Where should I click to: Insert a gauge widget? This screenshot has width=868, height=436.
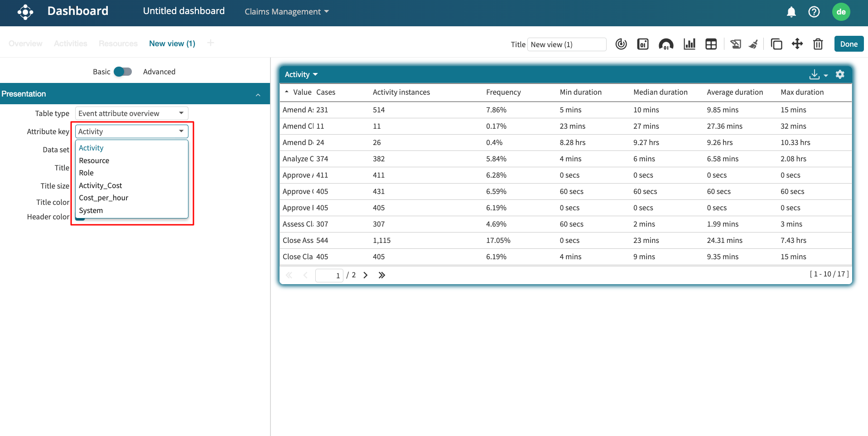(x=665, y=44)
